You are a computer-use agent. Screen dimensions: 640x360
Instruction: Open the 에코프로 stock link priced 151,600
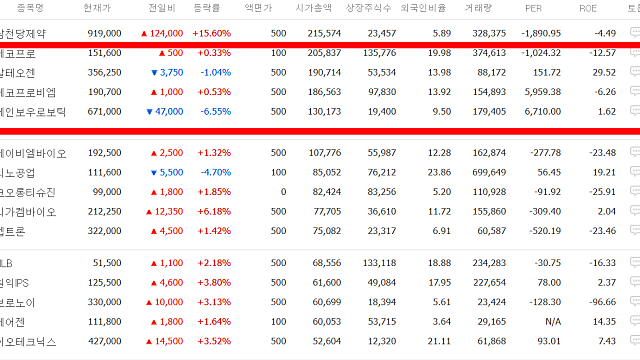18,53
